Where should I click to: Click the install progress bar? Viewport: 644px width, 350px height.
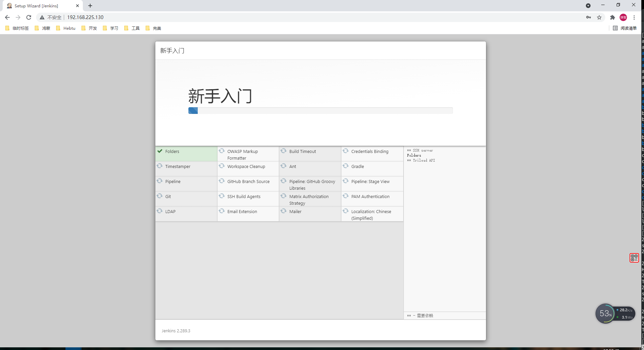coord(320,111)
